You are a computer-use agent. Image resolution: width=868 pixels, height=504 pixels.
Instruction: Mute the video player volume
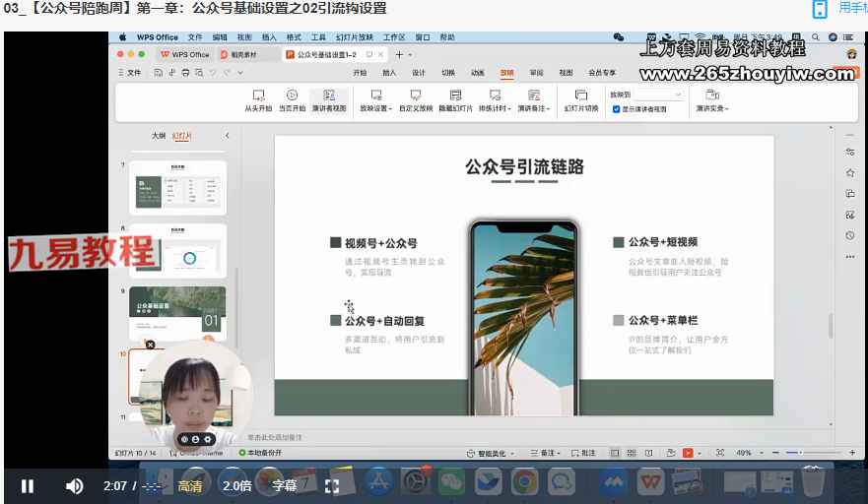coord(74,485)
